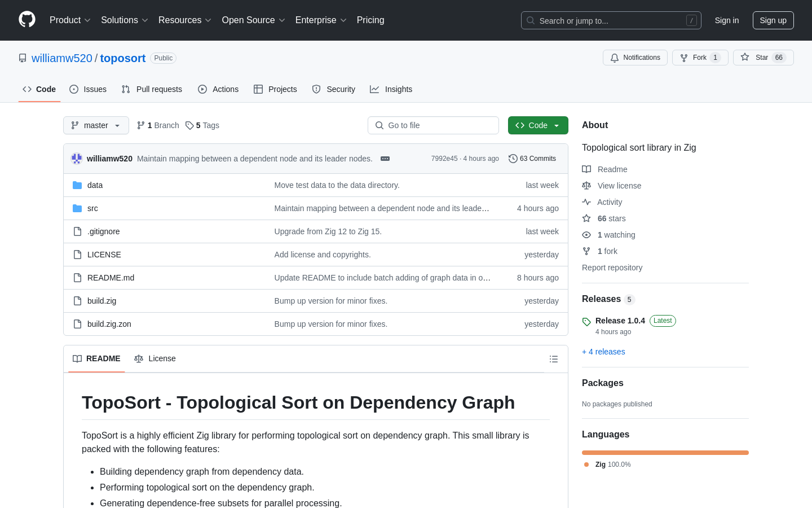Screen dimensions: 812x508
Task: Open 1 fork link in About
Action: [599, 251]
